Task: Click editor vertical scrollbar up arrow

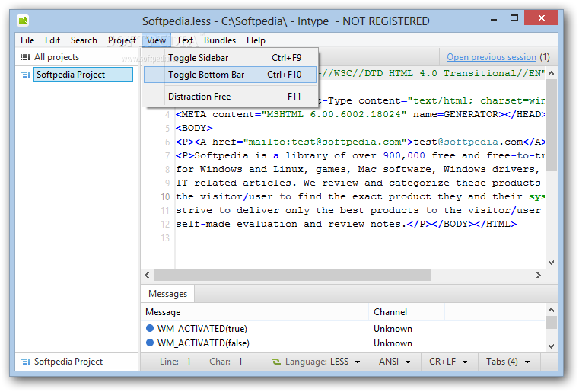Action: 552,73
